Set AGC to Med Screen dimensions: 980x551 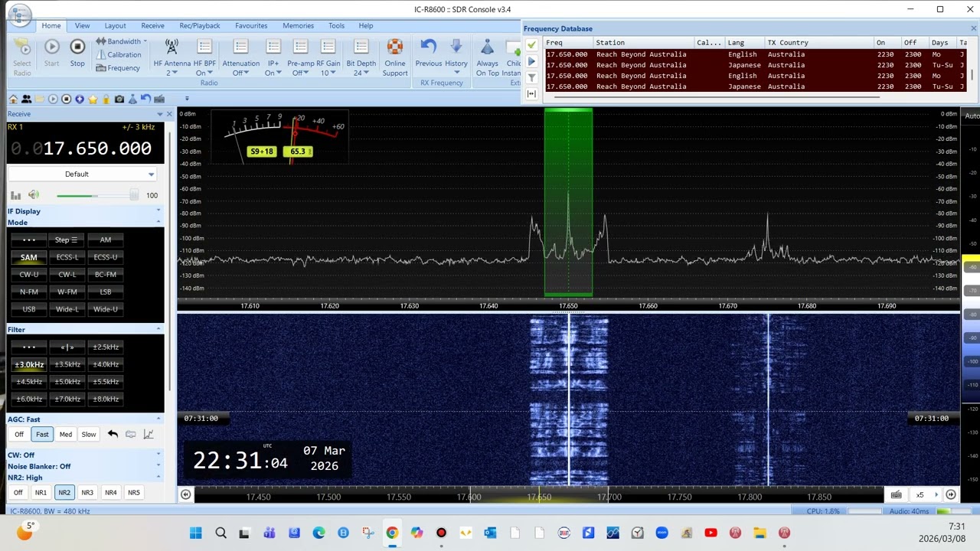66,435
